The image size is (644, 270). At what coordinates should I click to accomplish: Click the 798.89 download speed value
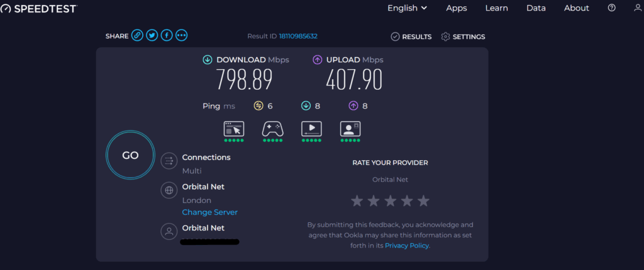point(245,80)
